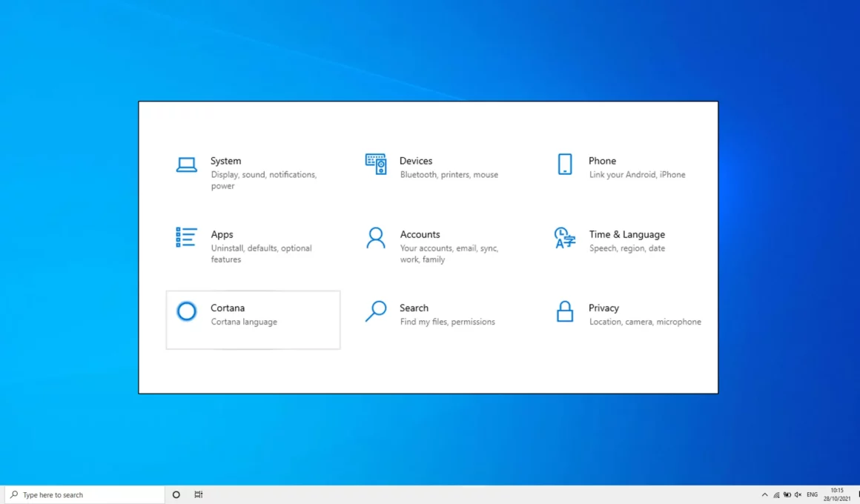Screen dimensions: 860x504
Task: Open the Privacy settings title
Action: click(604, 308)
